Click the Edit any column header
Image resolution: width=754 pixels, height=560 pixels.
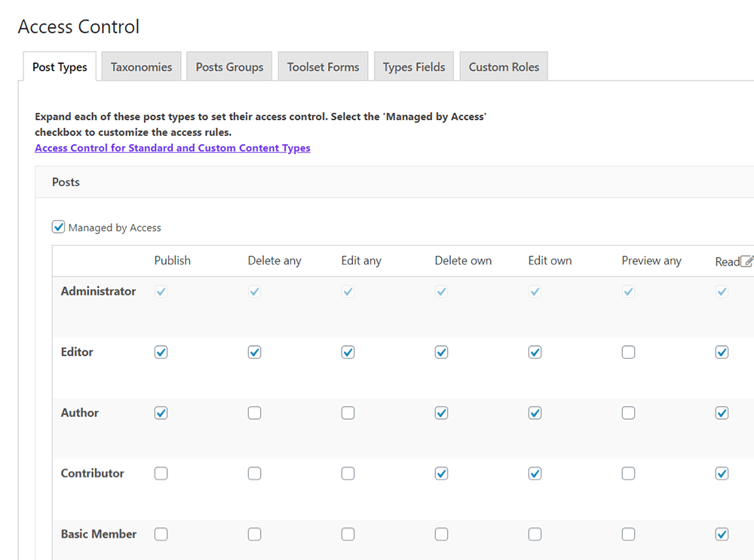(361, 261)
